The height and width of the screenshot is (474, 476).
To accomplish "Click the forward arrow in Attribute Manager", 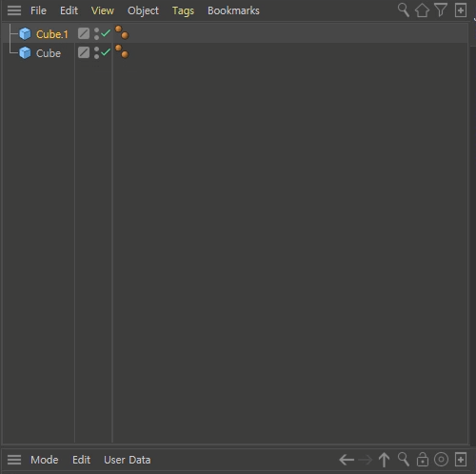I will pyautogui.click(x=365, y=460).
